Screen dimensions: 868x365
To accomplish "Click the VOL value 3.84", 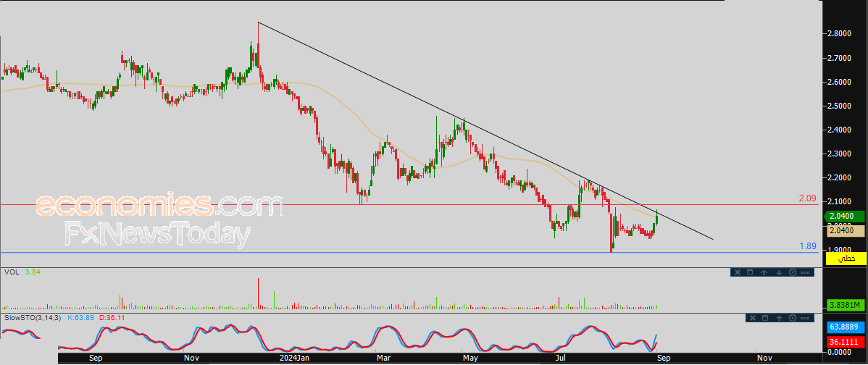I will coord(33,272).
